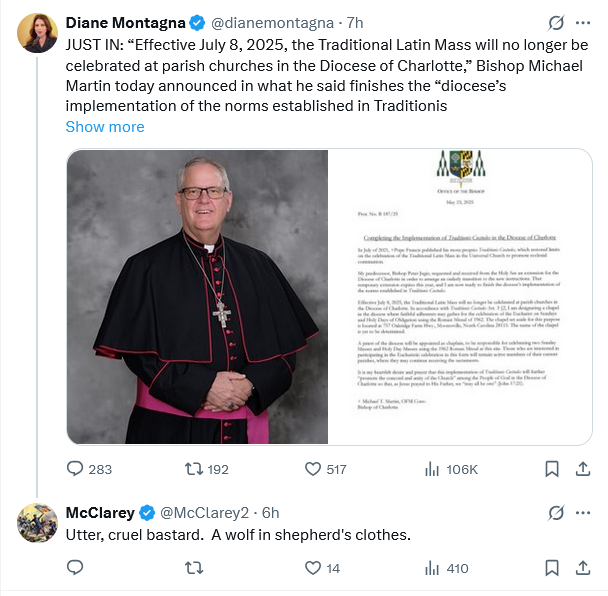Open Grok icon on Diane Montagna's post
The height and width of the screenshot is (596, 608).
point(557,22)
